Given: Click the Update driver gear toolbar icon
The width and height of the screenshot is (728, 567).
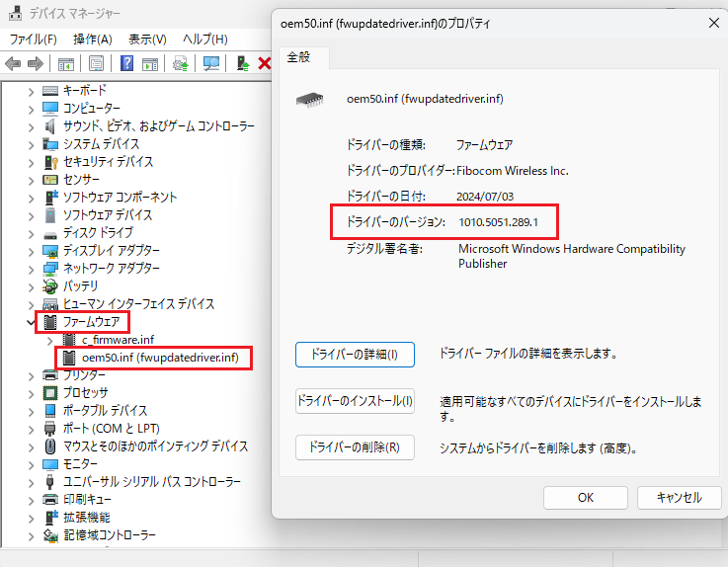Looking at the screenshot, I should (x=181, y=63).
